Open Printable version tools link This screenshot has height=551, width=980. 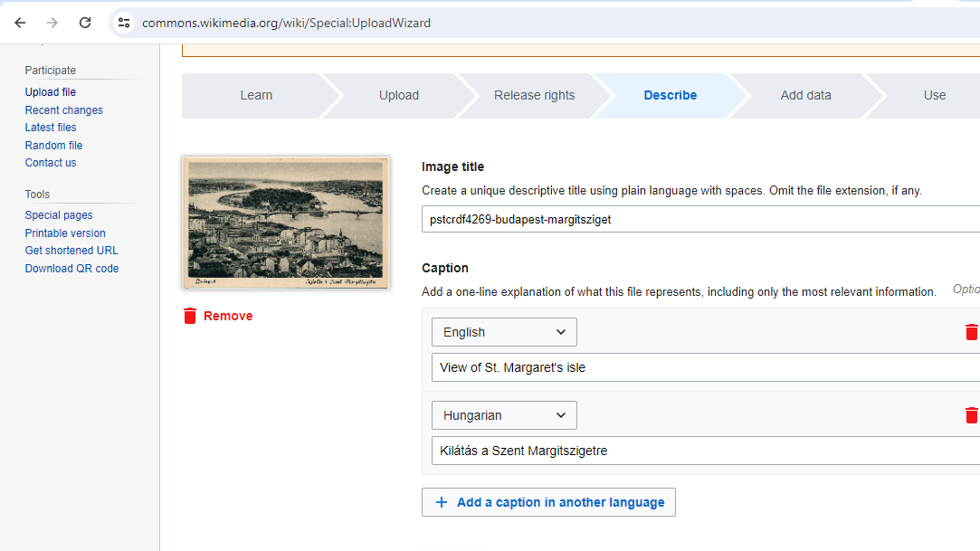coord(65,233)
